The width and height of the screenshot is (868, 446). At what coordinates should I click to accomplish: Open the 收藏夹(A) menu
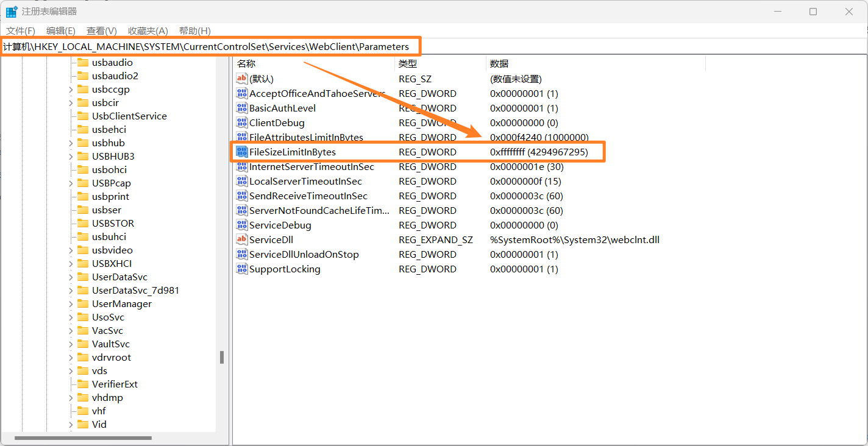coord(148,30)
